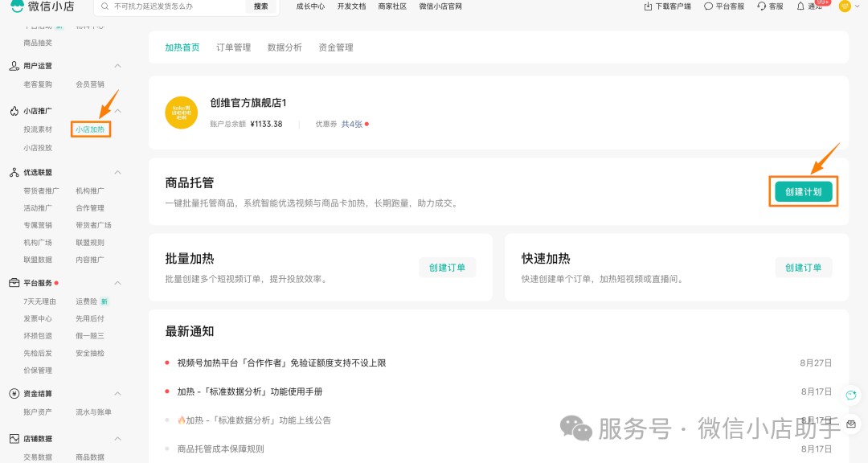Screen dimensions: 868x463
Task: Open notice 加热 -「标准数据分析」功能使用手册
Action: [250, 391]
